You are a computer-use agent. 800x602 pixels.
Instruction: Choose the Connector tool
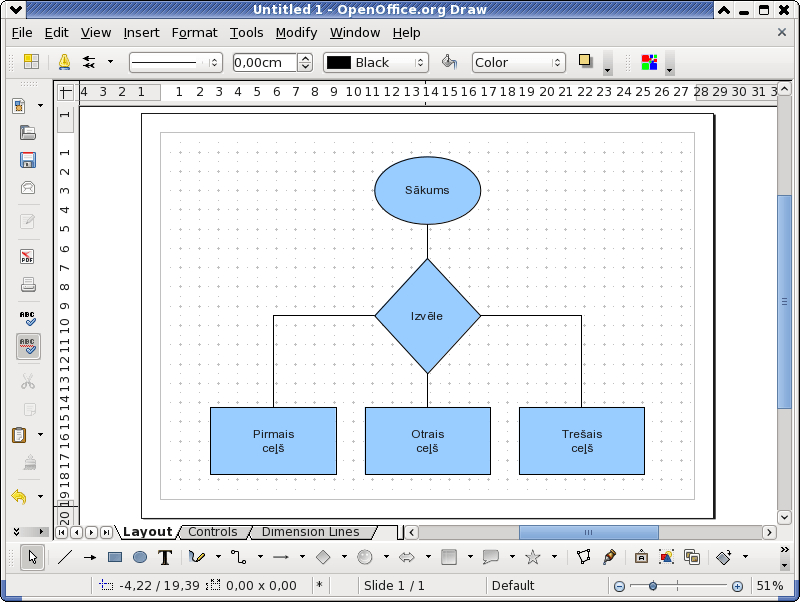click(x=239, y=557)
